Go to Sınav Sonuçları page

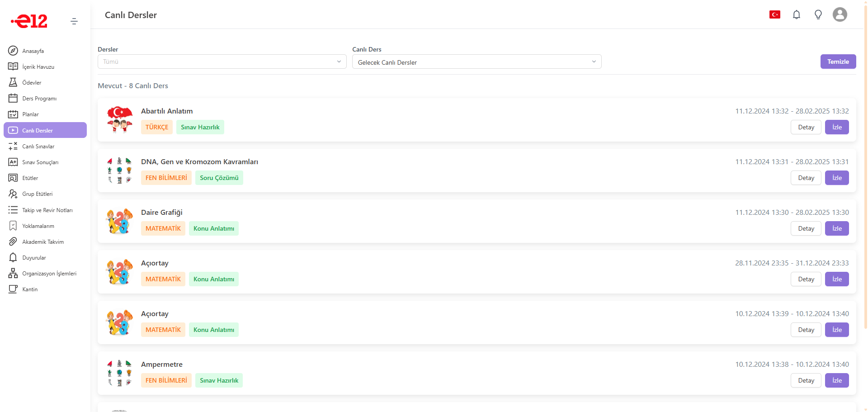click(x=40, y=162)
